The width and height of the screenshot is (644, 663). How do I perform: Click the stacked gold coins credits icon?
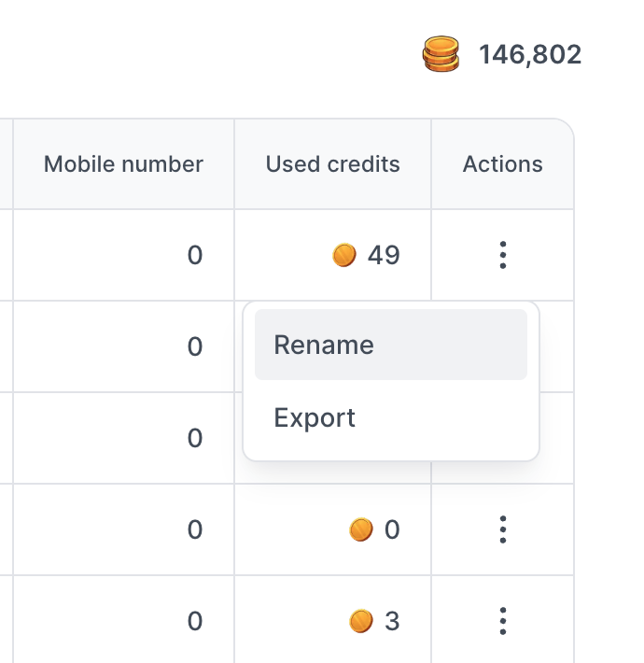[x=441, y=54]
